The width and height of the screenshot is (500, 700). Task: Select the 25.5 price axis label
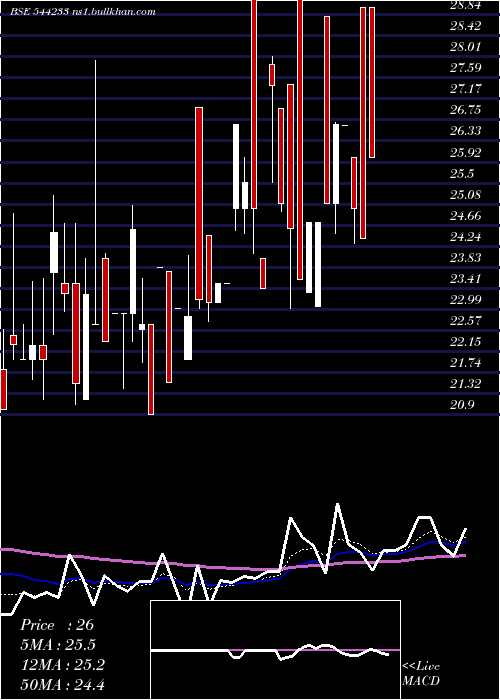(462, 174)
